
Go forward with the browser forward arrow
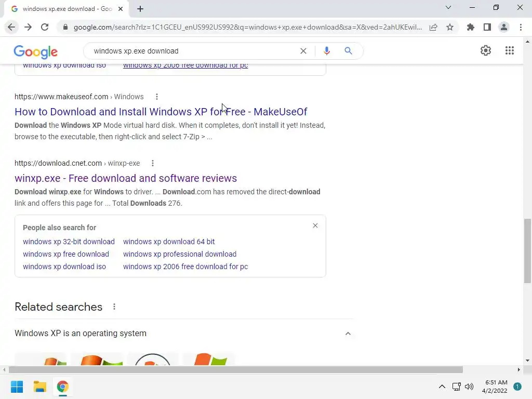point(28,27)
